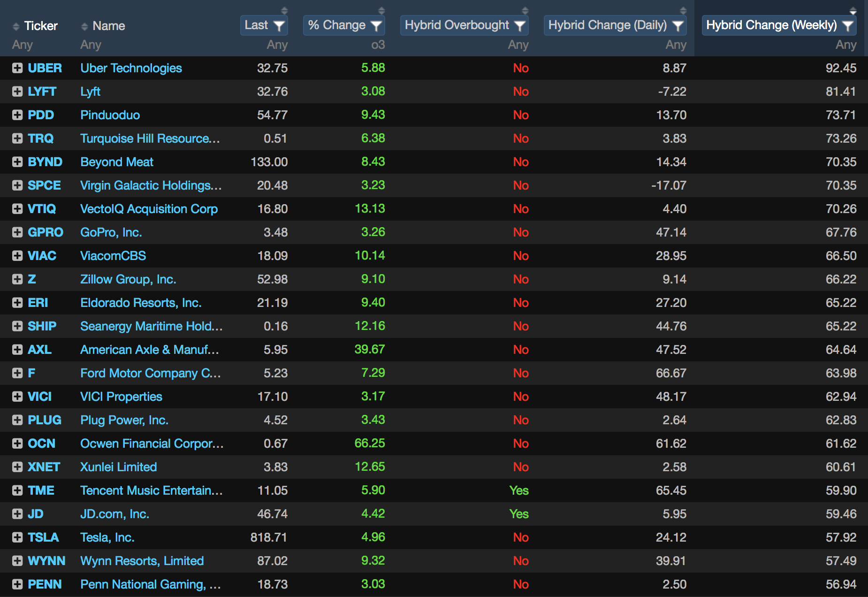Expand the VIAC row plus icon
This screenshot has width=868, height=597.
tap(17, 256)
